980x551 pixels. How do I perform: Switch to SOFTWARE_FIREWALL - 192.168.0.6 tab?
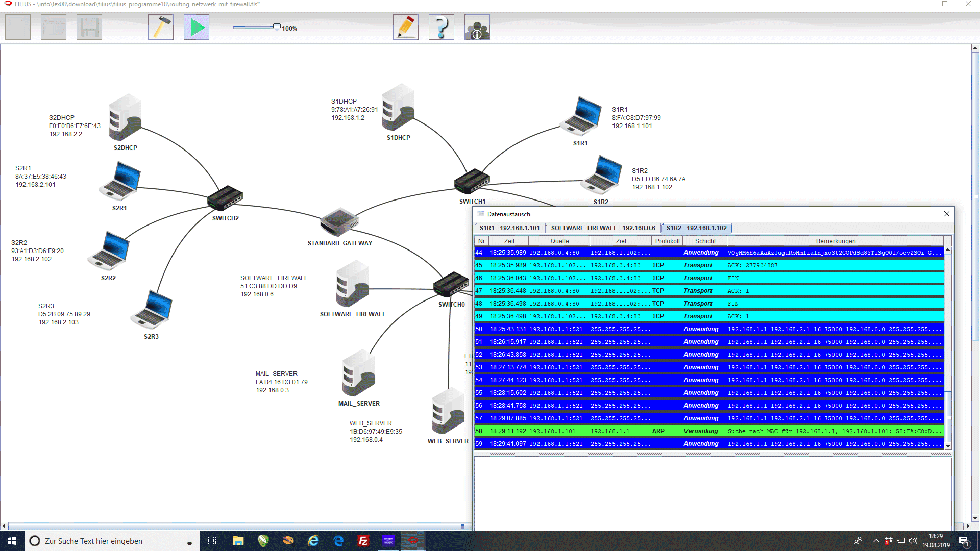pyautogui.click(x=603, y=228)
